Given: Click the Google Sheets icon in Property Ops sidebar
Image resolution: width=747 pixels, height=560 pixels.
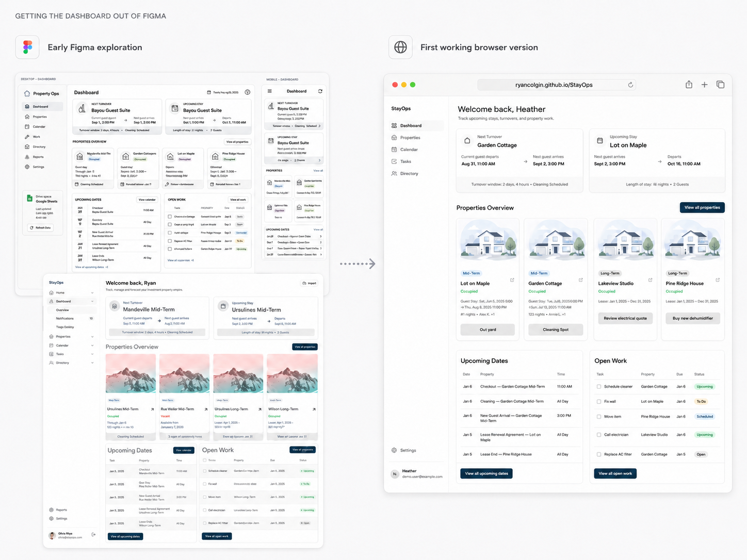Looking at the screenshot, I should (30, 199).
